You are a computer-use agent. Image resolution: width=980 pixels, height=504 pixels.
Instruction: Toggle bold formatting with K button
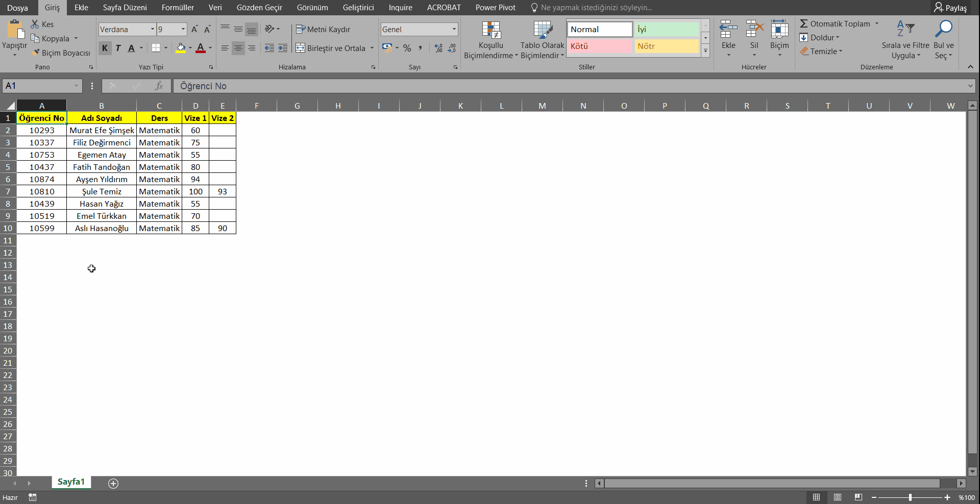tap(105, 48)
